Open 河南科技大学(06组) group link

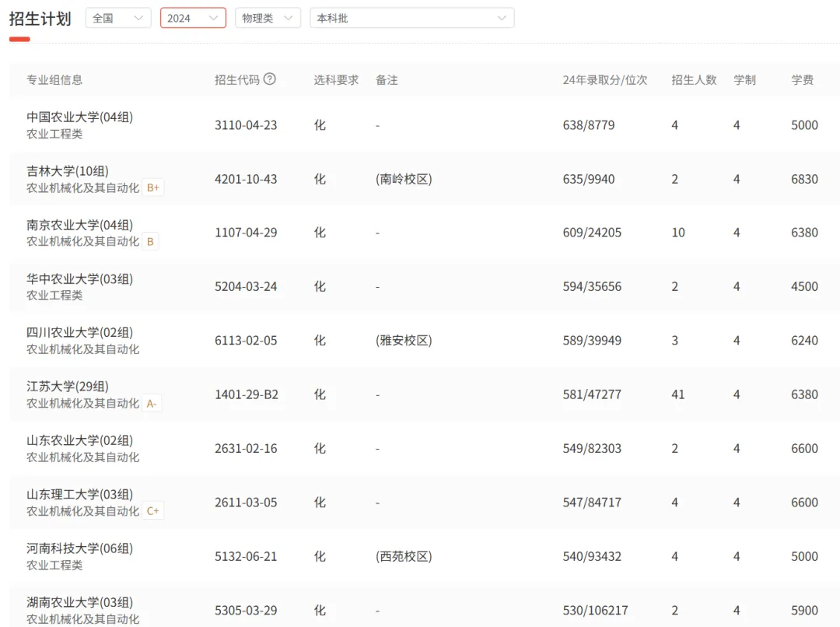point(80,548)
